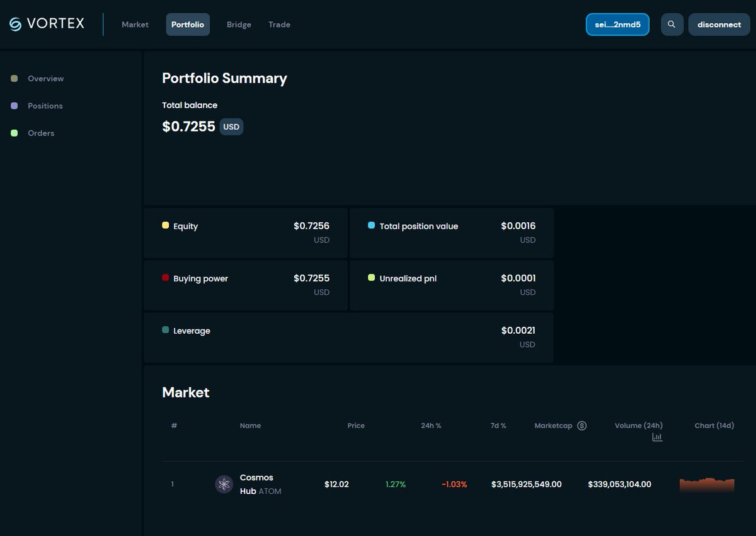Click the Chart (14d) column header
This screenshot has height=536, width=756.
pos(714,426)
